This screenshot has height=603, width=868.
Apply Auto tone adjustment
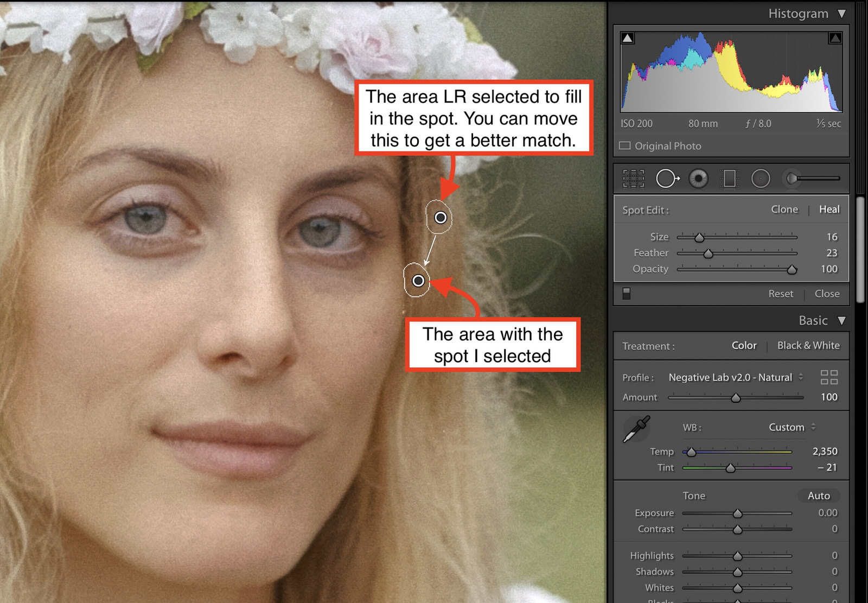click(818, 496)
